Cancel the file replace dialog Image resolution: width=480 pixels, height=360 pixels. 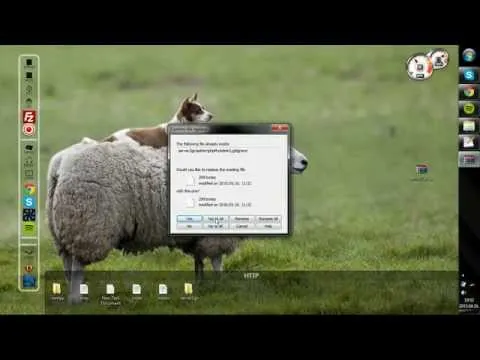click(242, 226)
